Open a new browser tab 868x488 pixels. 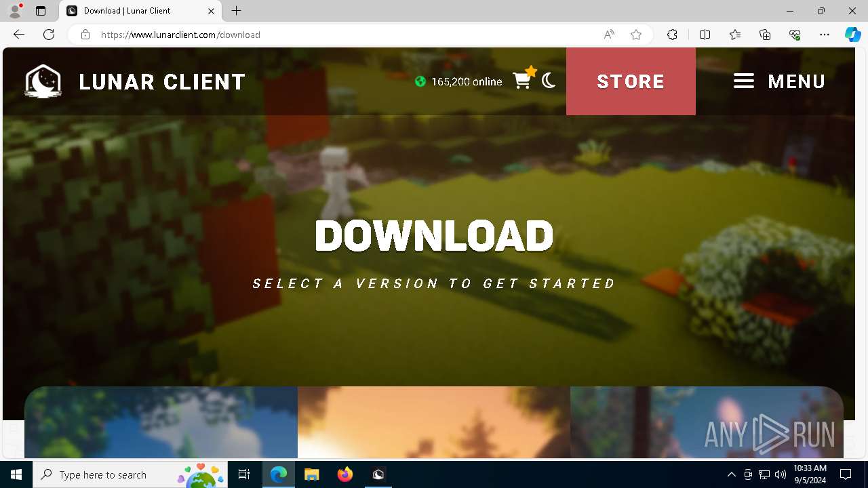236,11
